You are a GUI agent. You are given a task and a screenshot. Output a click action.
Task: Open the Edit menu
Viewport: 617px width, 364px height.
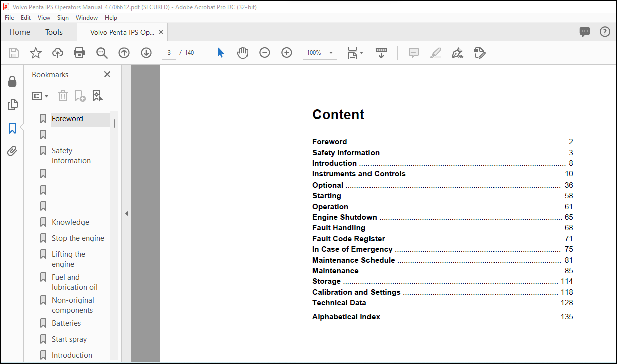click(x=26, y=17)
